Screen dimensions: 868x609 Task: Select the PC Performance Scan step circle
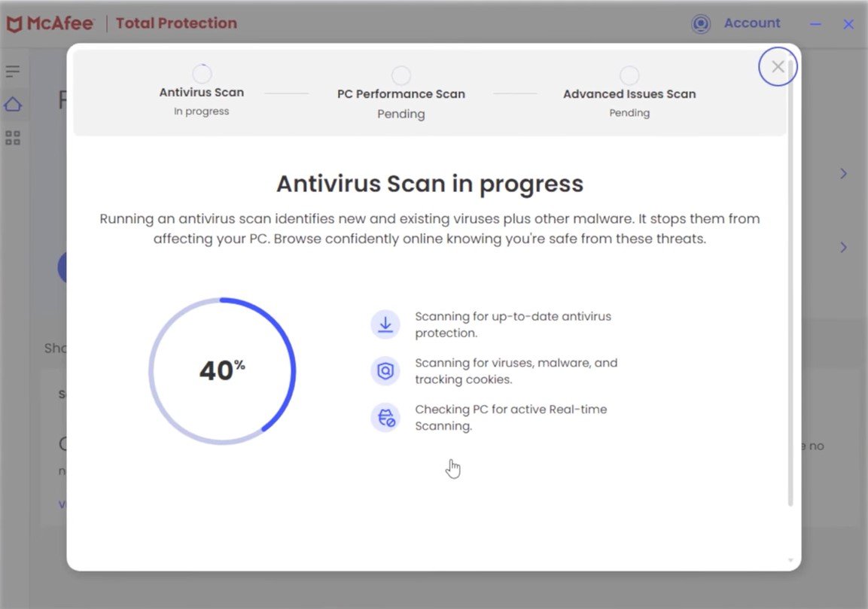(401, 75)
